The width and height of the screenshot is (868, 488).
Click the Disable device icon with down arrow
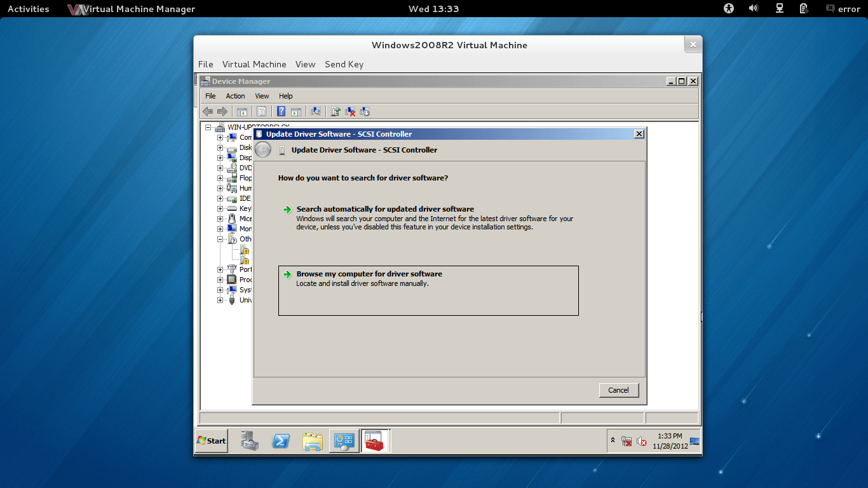(365, 112)
